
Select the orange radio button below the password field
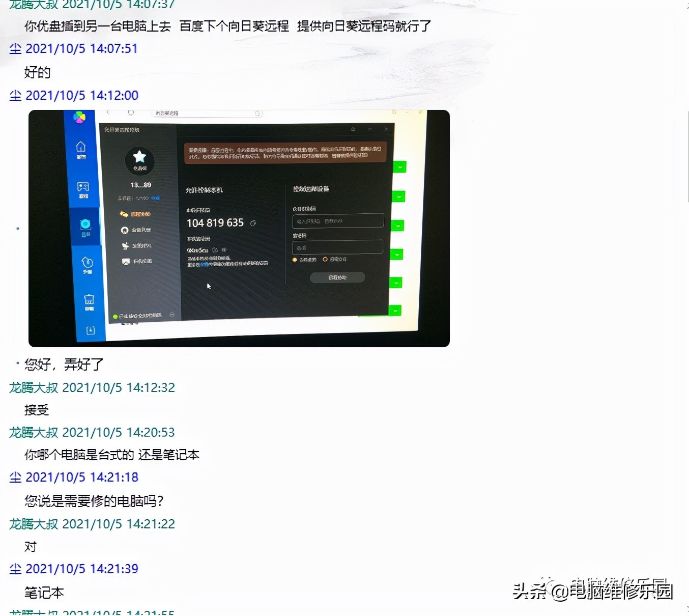[325, 260]
